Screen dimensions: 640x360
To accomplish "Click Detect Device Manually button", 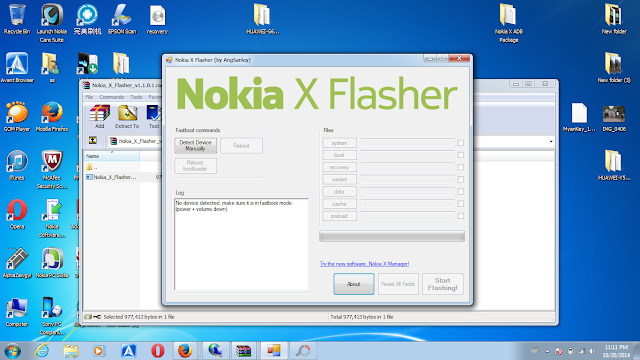I will click(x=196, y=145).
